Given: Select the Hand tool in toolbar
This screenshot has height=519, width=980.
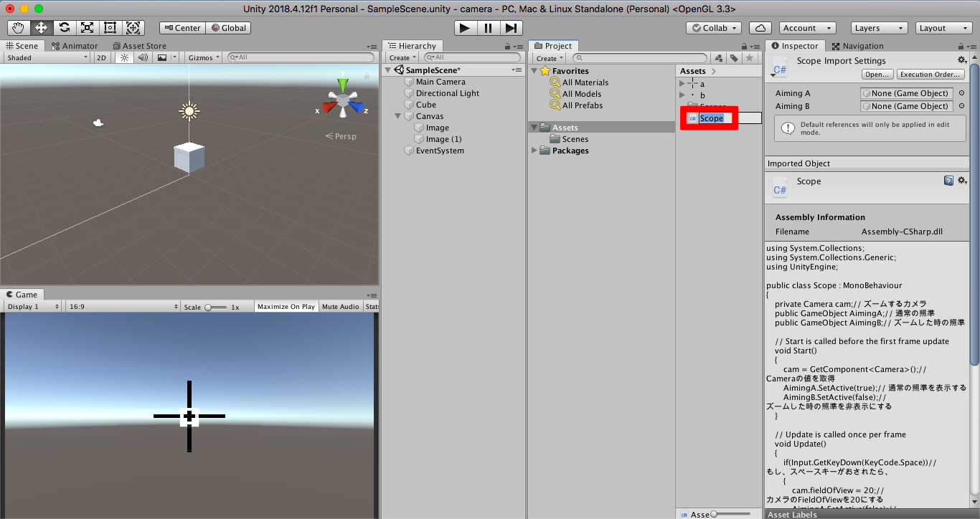Looking at the screenshot, I should click(19, 28).
